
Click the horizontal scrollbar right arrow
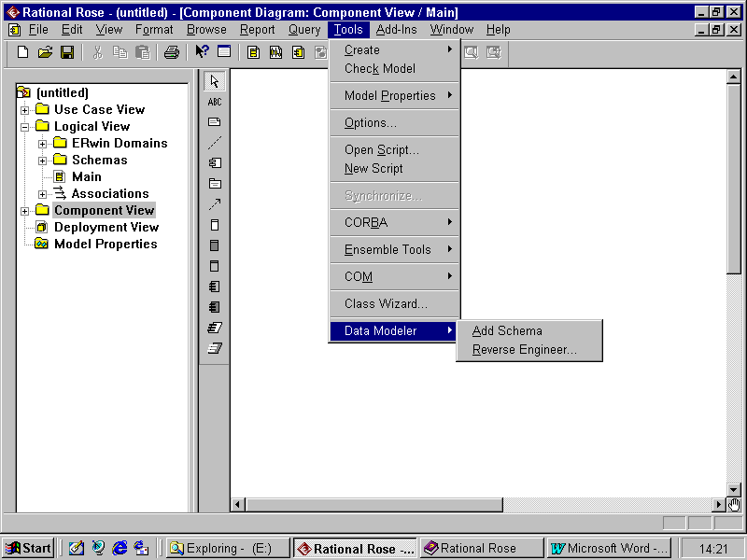pyautogui.click(x=719, y=504)
